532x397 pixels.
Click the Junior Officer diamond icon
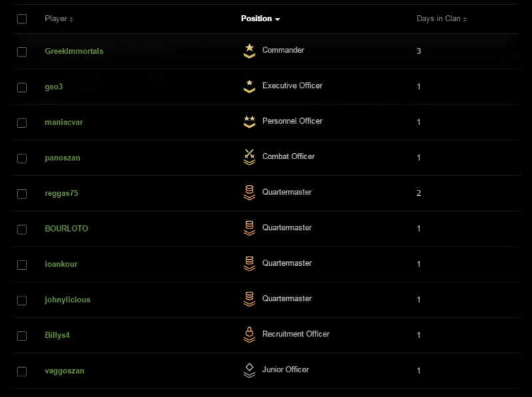[x=250, y=370]
